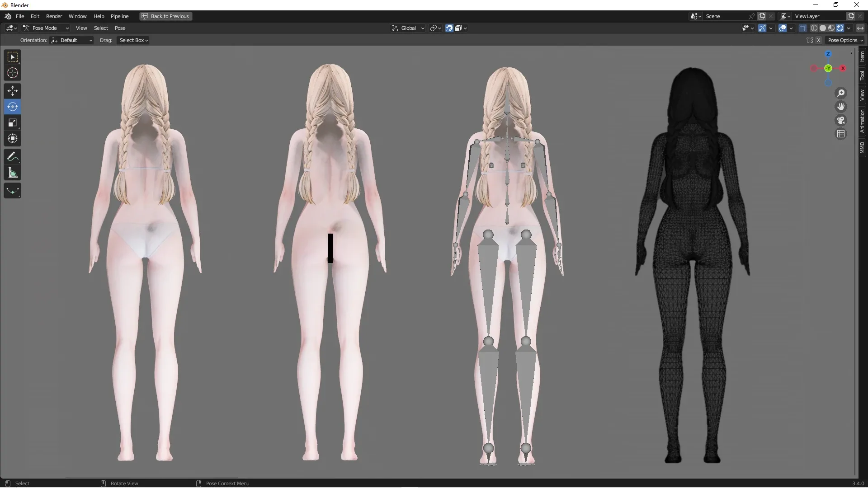Toggle Show Overlays in the viewport header
Viewport: 868px width, 488px height.
click(783, 28)
